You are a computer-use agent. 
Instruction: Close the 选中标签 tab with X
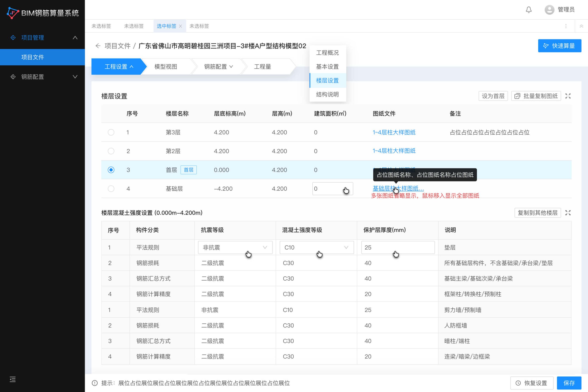click(x=181, y=26)
